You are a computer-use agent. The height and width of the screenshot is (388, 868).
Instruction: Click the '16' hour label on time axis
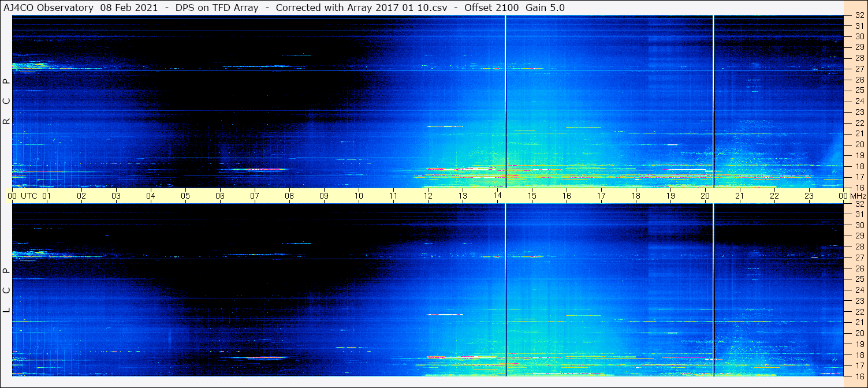[x=567, y=196]
